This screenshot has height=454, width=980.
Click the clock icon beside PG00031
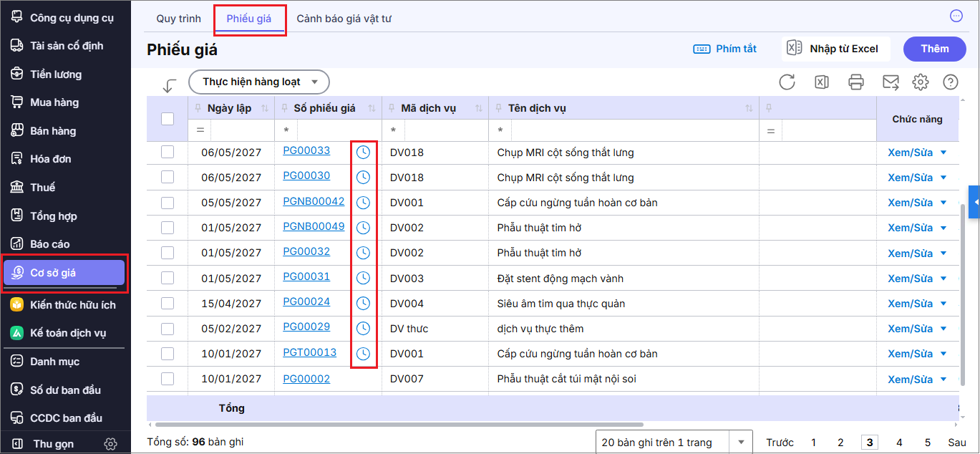pyautogui.click(x=364, y=278)
